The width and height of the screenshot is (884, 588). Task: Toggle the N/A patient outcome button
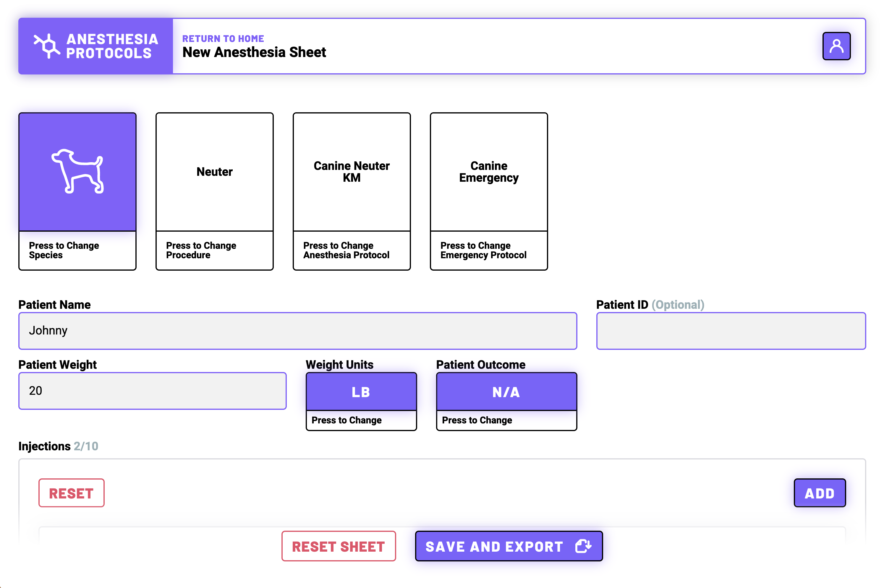506,392
